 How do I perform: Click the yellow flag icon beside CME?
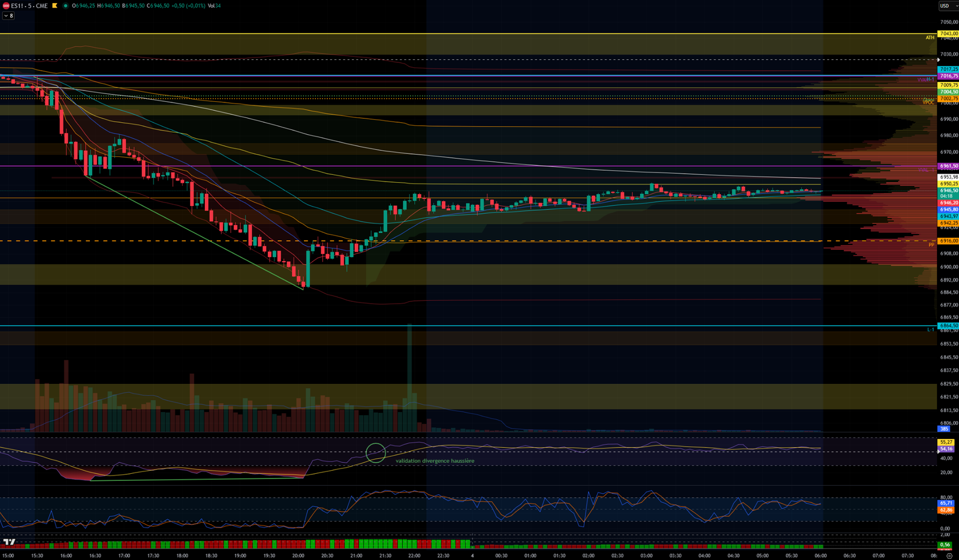coord(55,6)
